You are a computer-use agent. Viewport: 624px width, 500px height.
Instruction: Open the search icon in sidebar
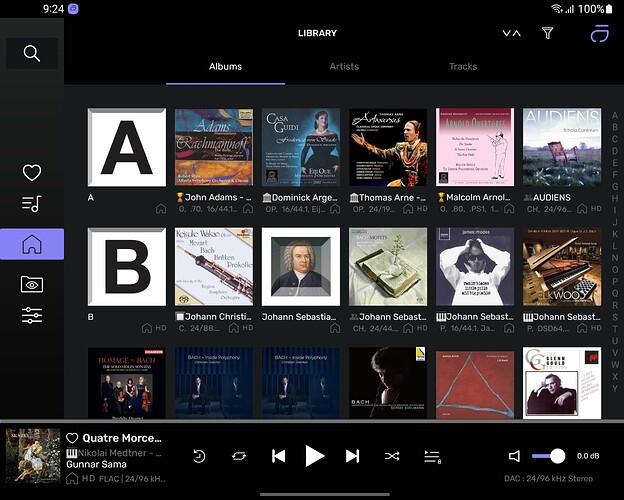pos(32,53)
